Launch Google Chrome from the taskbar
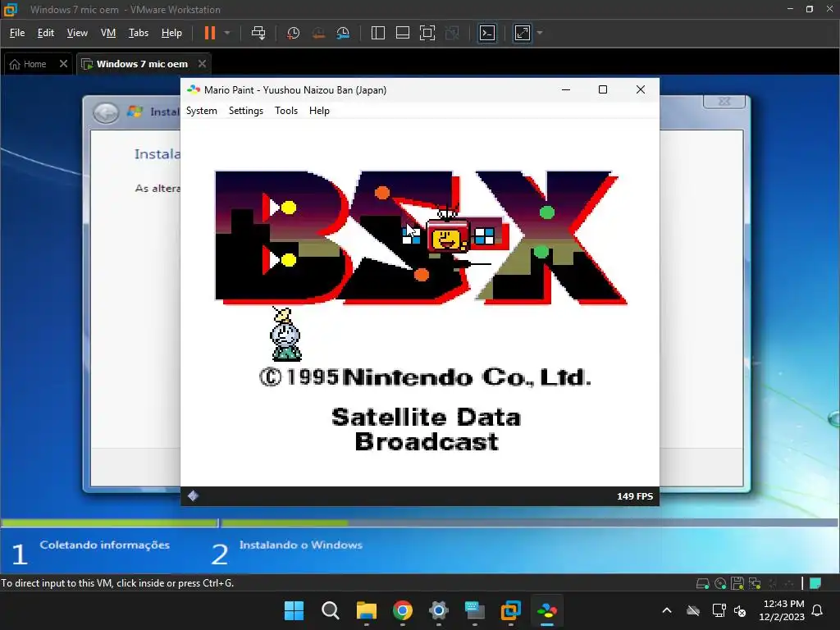Viewport: 840px width, 630px height. coord(402,610)
